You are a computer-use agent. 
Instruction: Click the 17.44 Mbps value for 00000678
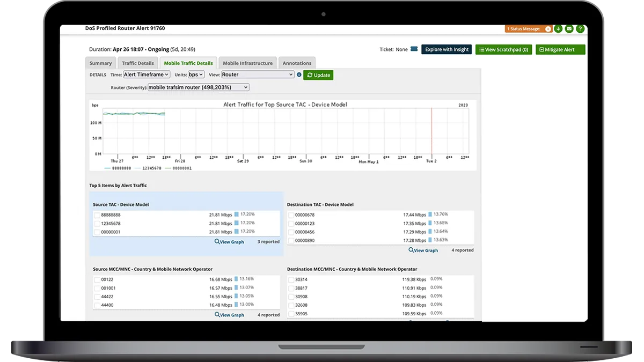(x=414, y=215)
